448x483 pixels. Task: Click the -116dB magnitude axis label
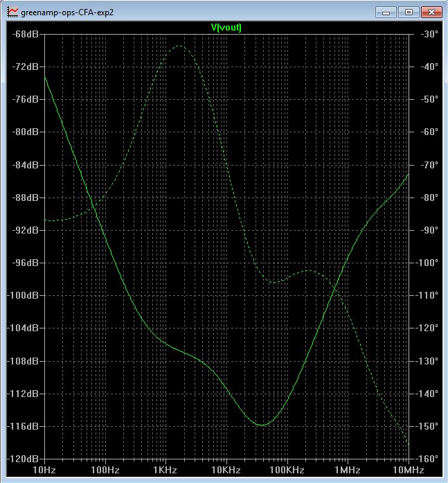coord(23,426)
